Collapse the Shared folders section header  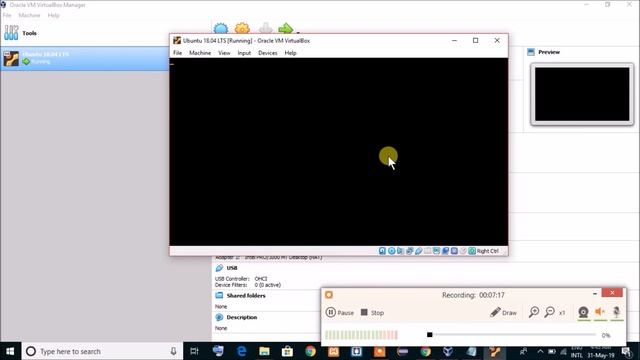[x=246, y=296]
